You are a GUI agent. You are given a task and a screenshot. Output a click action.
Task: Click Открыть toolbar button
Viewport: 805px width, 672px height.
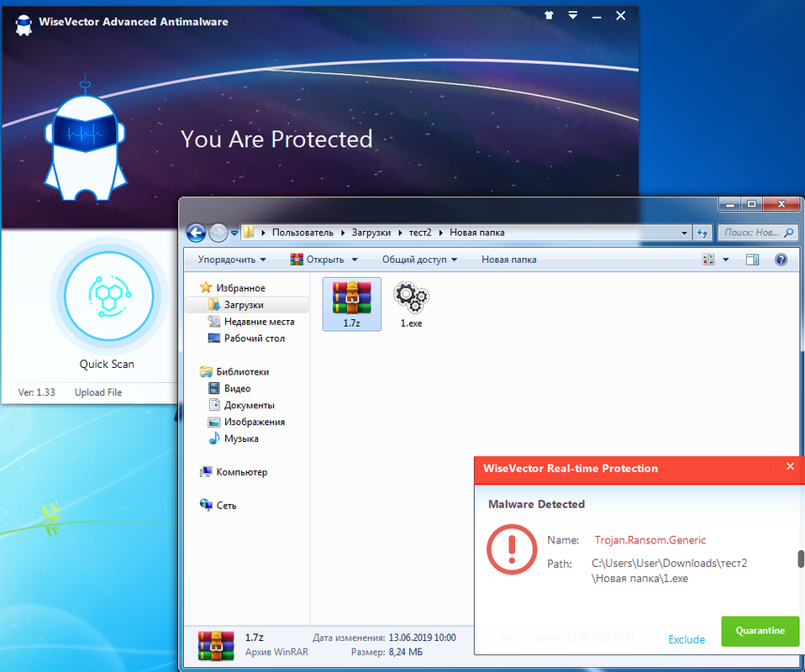point(318,260)
